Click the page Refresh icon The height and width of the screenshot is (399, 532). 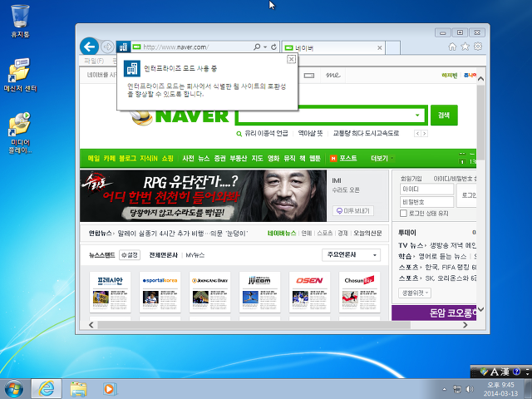[x=273, y=47]
